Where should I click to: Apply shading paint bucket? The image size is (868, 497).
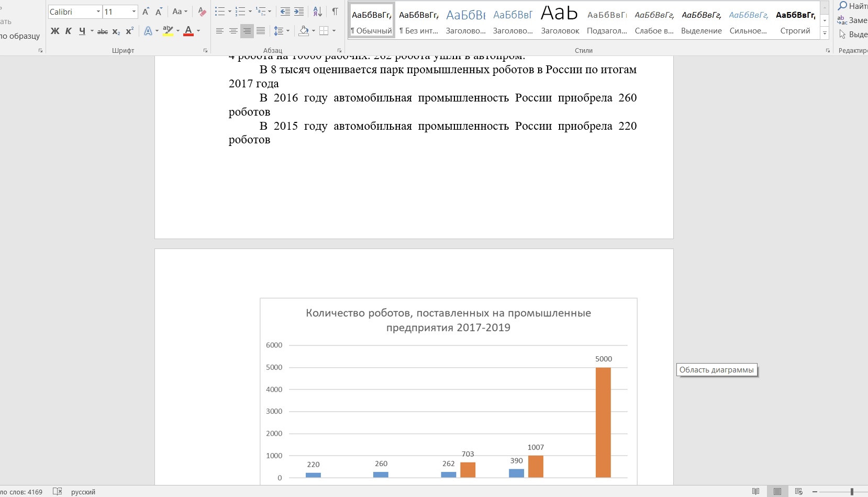pyautogui.click(x=304, y=31)
